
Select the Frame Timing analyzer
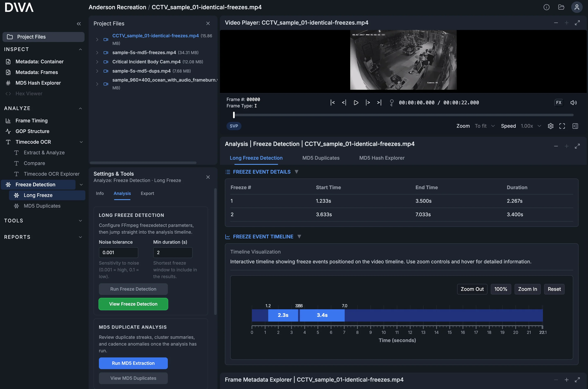coord(31,120)
